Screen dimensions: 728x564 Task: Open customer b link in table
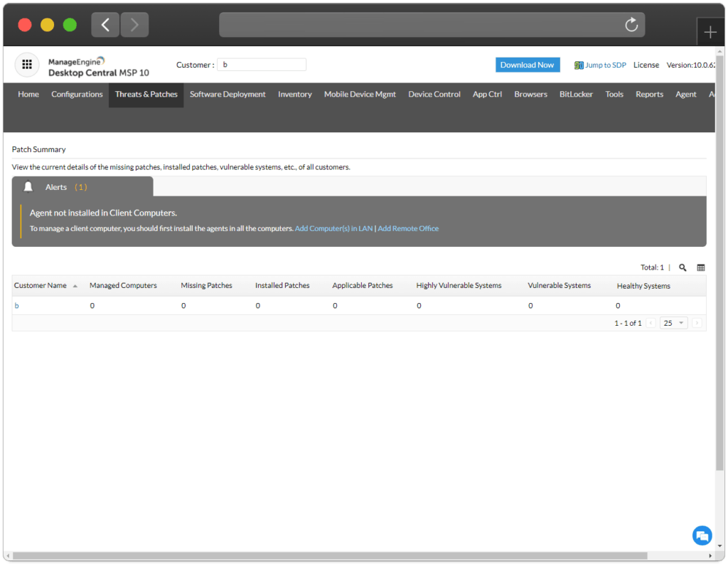17,306
